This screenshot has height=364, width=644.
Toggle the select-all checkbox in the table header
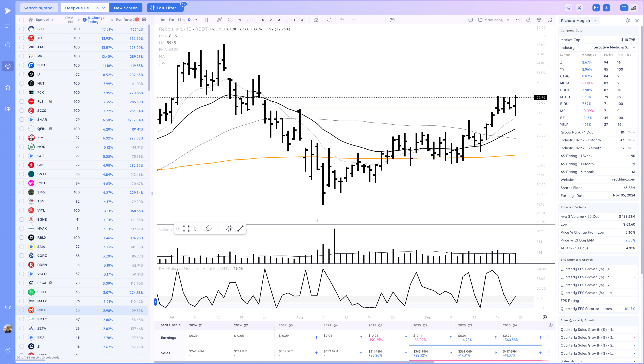22,20
